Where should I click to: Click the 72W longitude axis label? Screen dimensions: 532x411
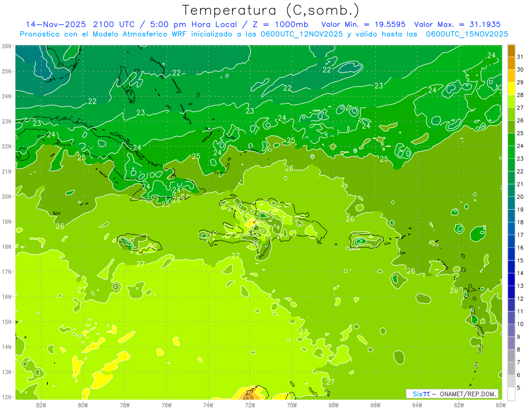[x=250, y=405]
